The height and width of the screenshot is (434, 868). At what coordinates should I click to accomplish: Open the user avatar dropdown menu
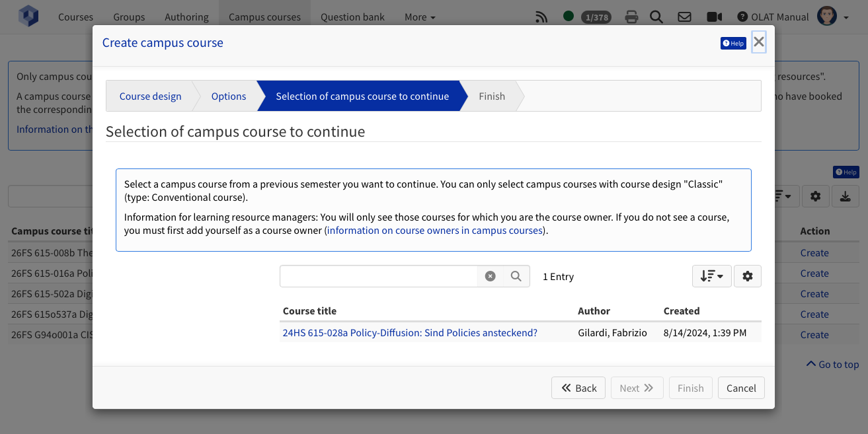(x=833, y=17)
